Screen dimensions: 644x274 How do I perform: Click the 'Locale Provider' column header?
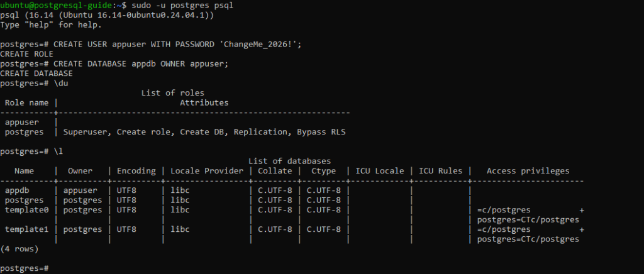[207, 171]
